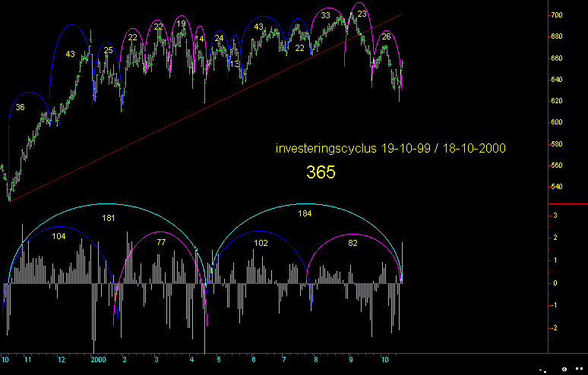Click the 540 price axis value
Viewport: 588px width, 375px height.
(557, 187)
